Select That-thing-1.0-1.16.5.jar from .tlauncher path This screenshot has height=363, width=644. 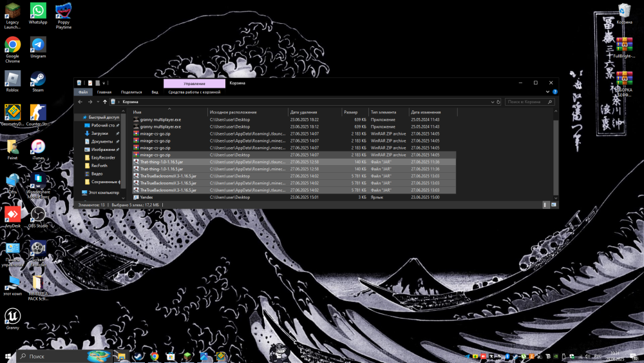(294, 162)
